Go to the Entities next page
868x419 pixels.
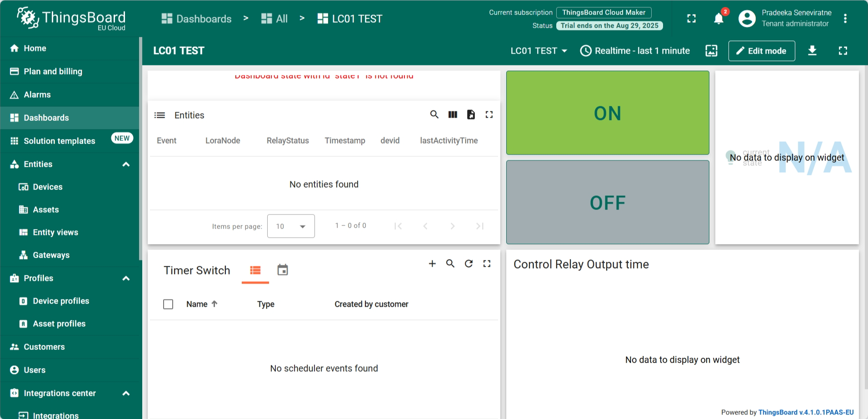pyautogui.click(x=453, y=226)
